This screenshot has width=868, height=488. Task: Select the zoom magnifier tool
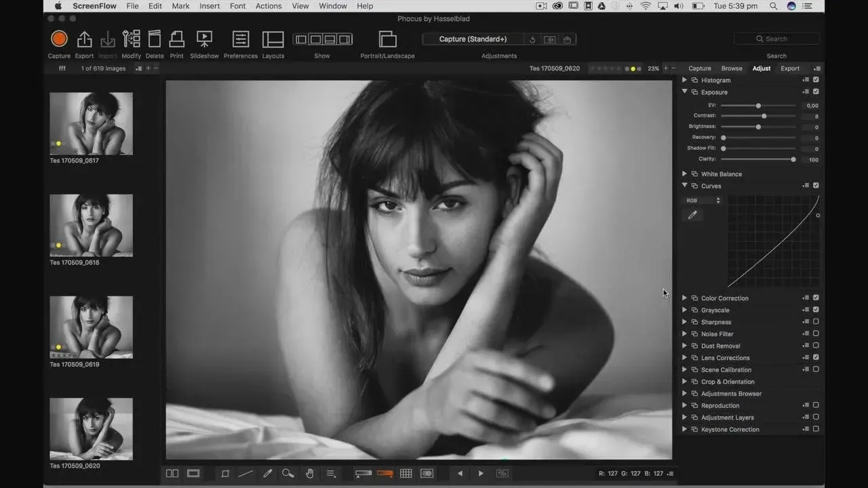click(288, 473)
